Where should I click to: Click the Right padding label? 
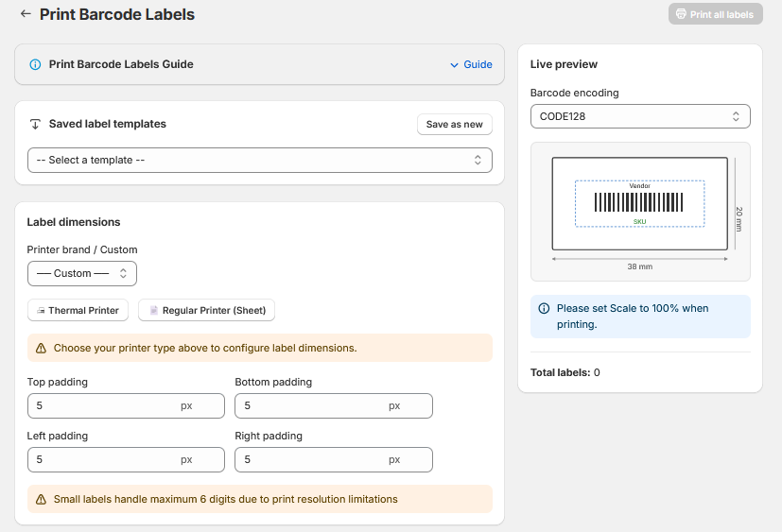point(269,436)
